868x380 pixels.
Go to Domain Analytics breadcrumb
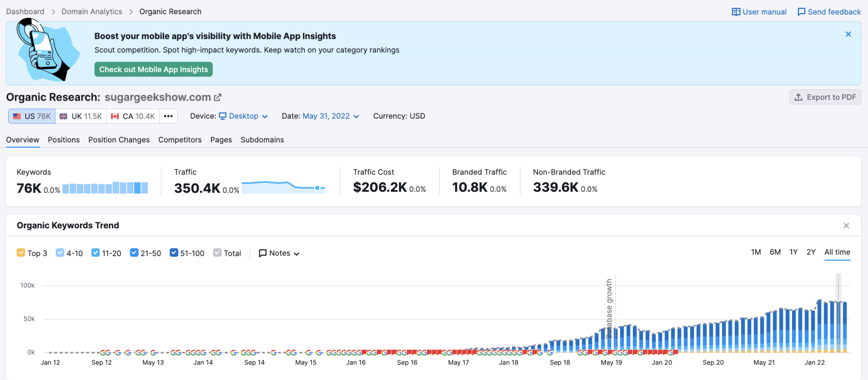click(x=92, y=12)
